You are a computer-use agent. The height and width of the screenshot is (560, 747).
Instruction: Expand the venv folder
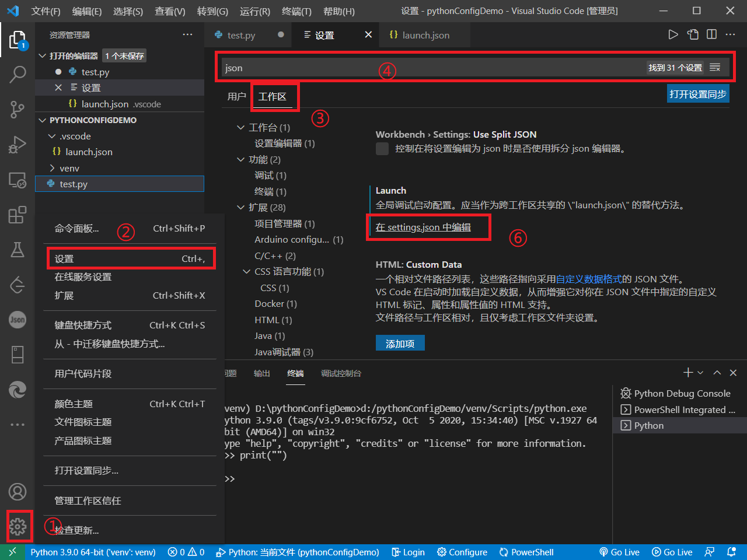pyautogui.click(x=69, y=168)
